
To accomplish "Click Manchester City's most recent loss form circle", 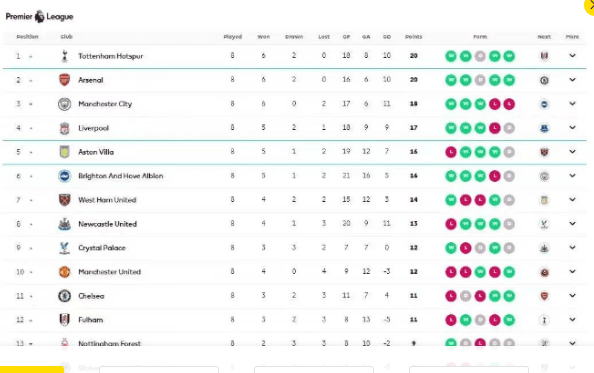I will (x=509, y=104).
